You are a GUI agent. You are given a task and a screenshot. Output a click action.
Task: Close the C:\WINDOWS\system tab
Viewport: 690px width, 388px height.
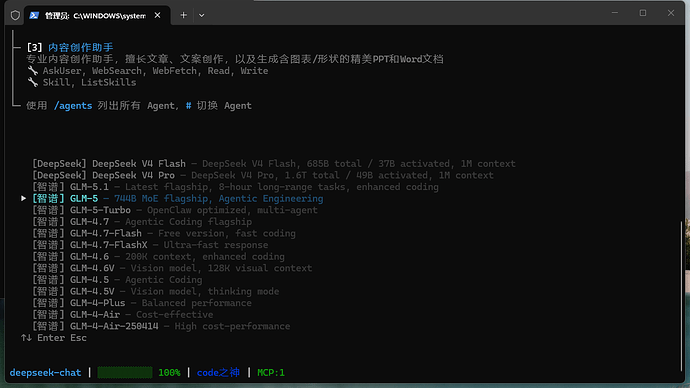point(158,15)
